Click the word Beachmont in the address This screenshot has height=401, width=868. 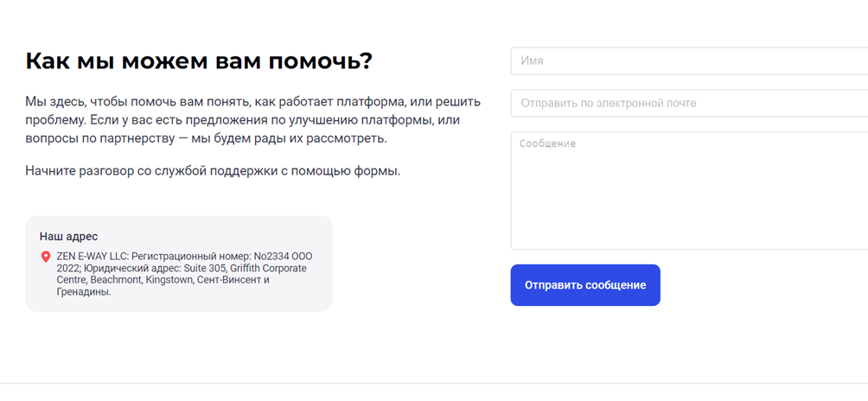pos(117,280)
